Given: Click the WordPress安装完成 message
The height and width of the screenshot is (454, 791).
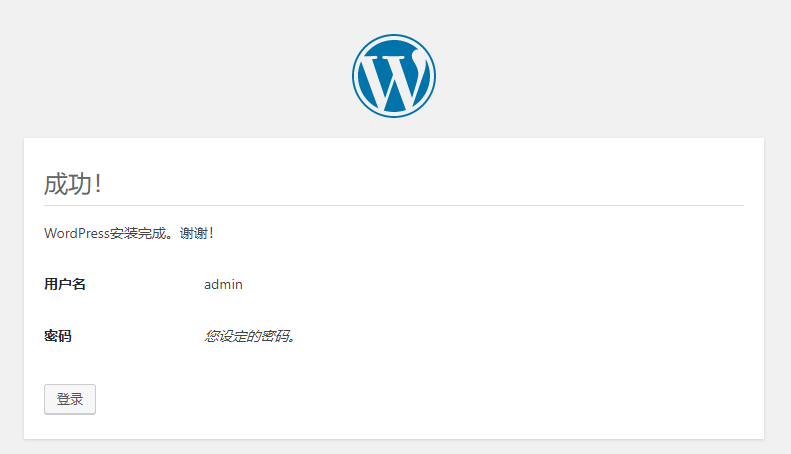Looking at the screenshot, I should tap(129, 233).
